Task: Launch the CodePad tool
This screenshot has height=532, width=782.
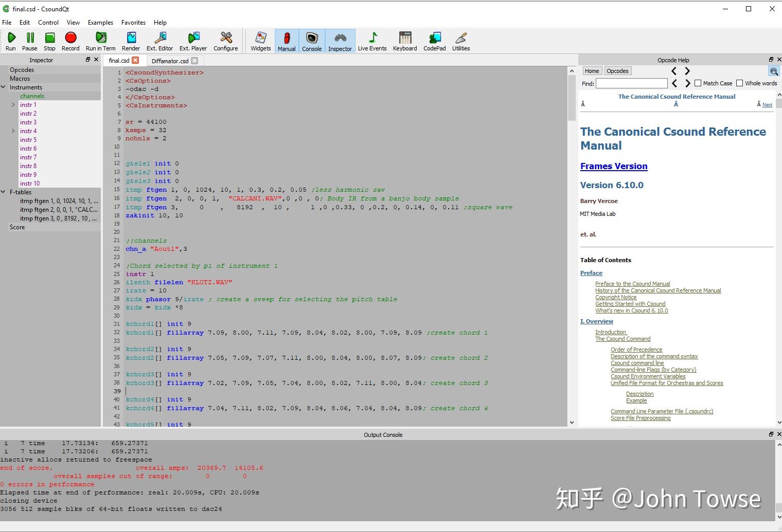Action: tap(434, 41)
